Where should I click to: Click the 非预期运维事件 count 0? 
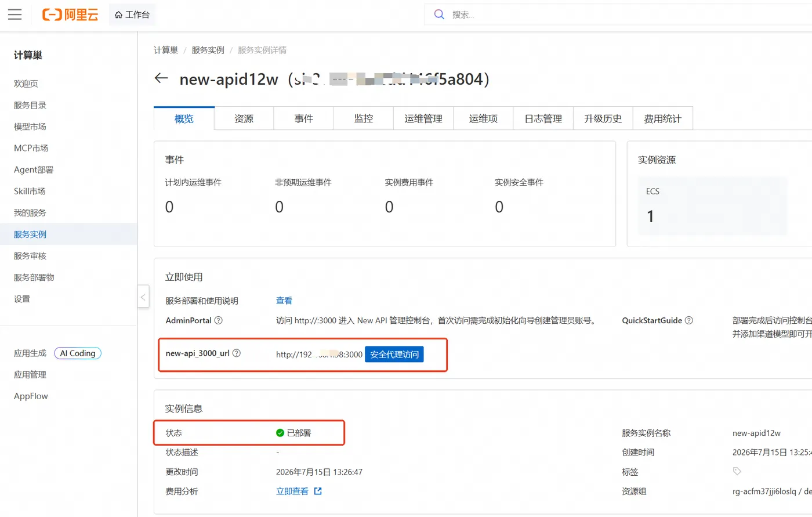[279, 207]
